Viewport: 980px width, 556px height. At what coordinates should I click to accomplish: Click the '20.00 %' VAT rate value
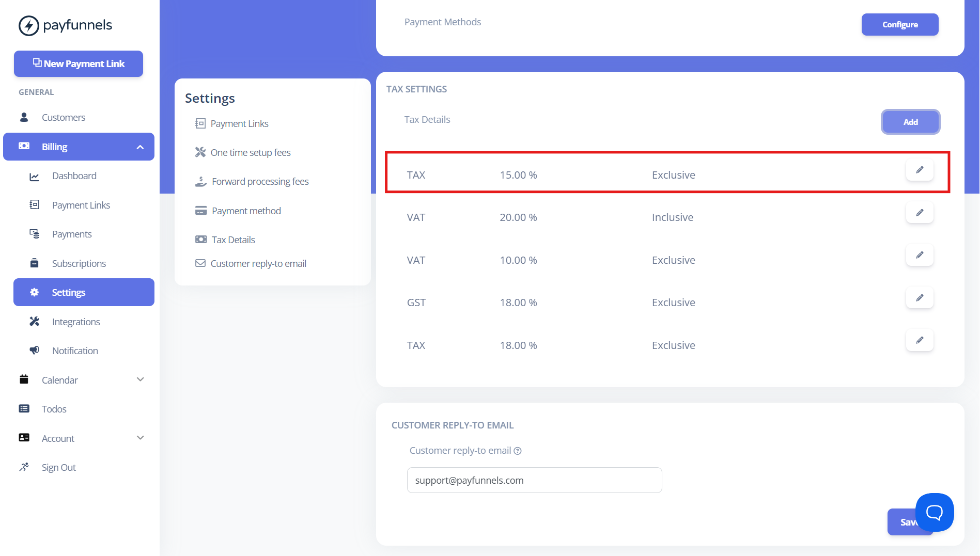coord(519,217)
